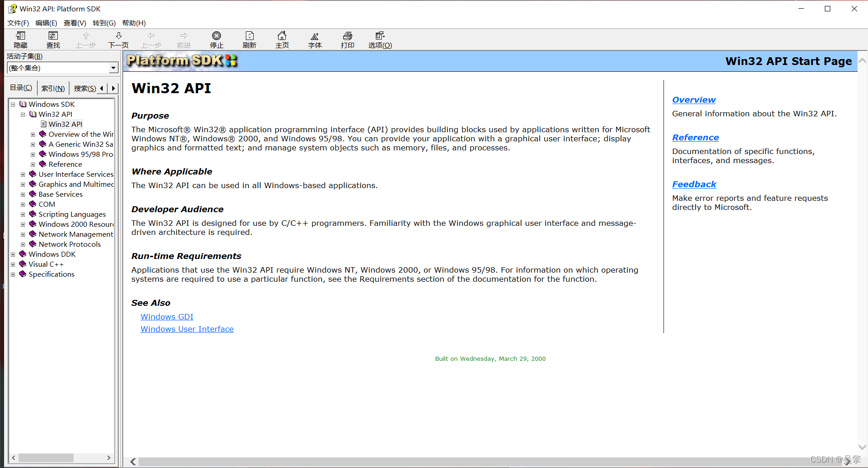Expand the Base Services node
The width and height of the screenshot is (868, 468).
pyautogui.click(x=23, y=194)
